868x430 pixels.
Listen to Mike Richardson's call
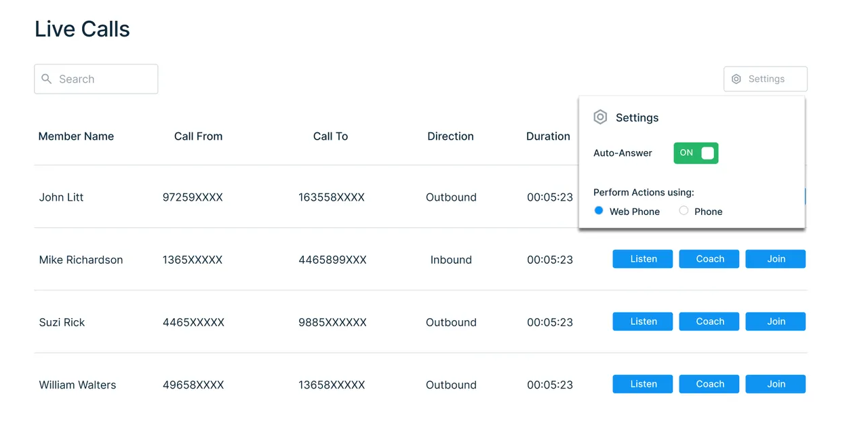642,258
